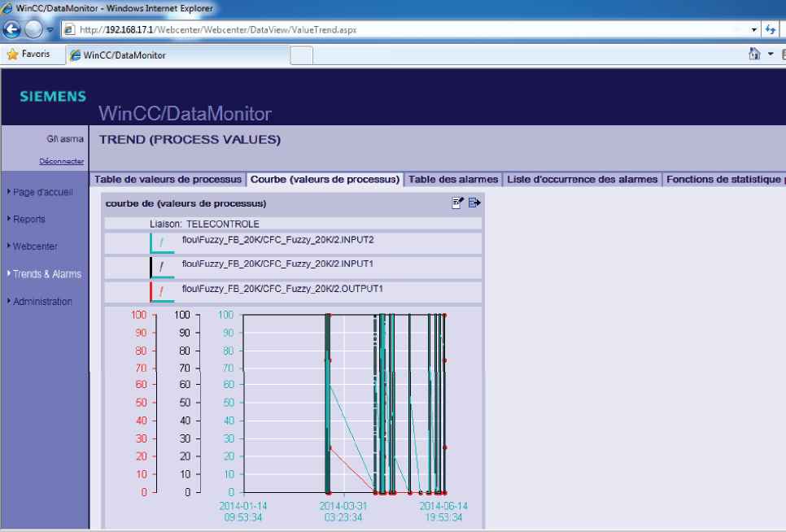Open Liste d'occurrence des alarmes tab

point(582,179)
